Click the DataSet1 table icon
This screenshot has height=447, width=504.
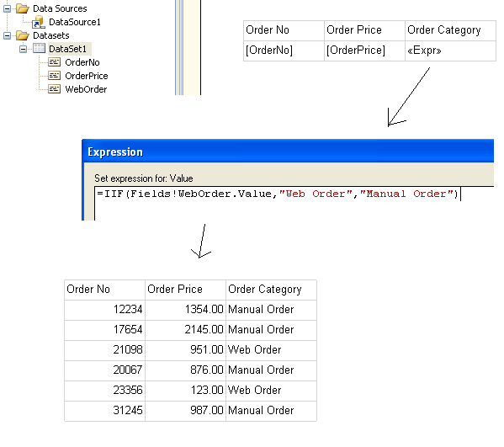pos(40,49)
